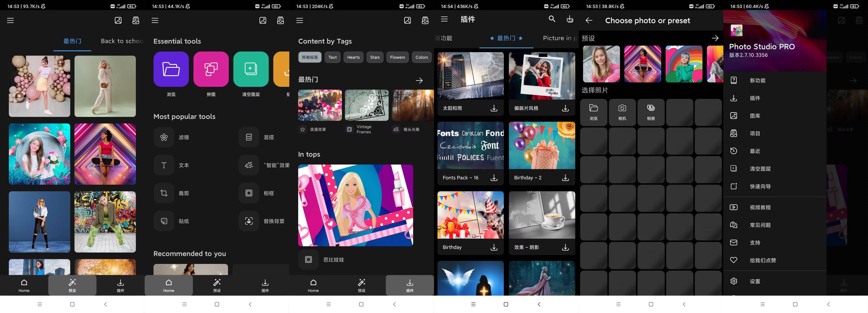Screen dimensions: 868x313
Task: Tap 浏览 to browse for a photo
Action: [x=593, y=112]
